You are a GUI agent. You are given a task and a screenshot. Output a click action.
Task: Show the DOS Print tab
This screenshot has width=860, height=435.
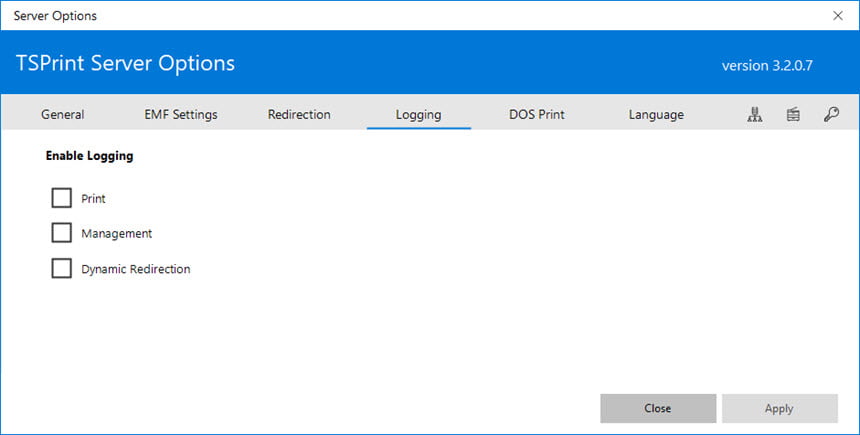coord(537,114)
